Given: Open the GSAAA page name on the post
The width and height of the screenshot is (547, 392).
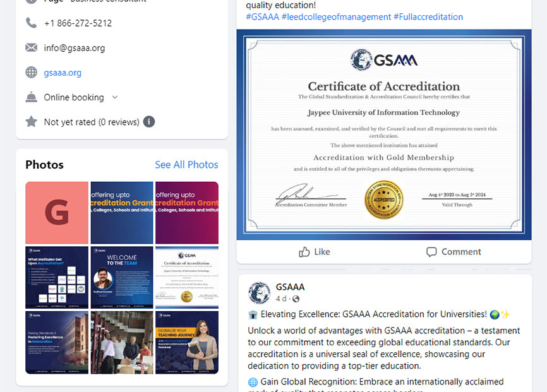Looking at the screenshot, I should (291, 287).
